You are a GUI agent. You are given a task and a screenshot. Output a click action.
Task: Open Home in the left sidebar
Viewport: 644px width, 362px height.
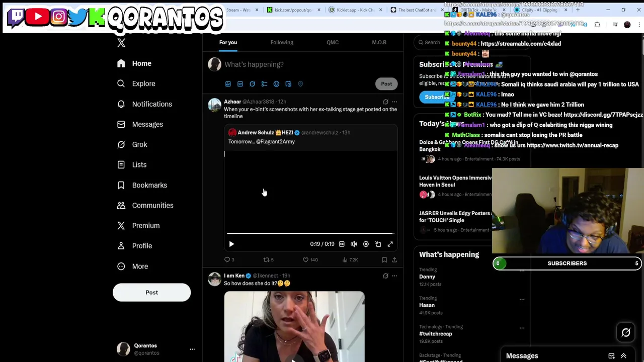click(x=134, y=63)
